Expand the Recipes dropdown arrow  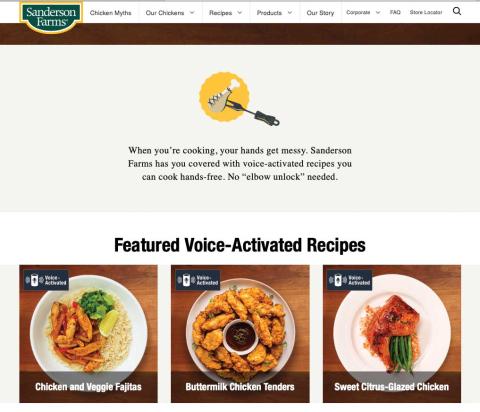(x=239, y=13)
